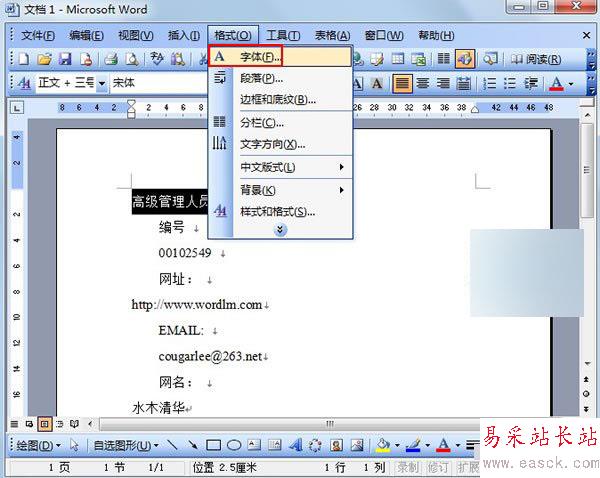
Task: Click drawing toolbar font color swatch
Action: [443, 445]
